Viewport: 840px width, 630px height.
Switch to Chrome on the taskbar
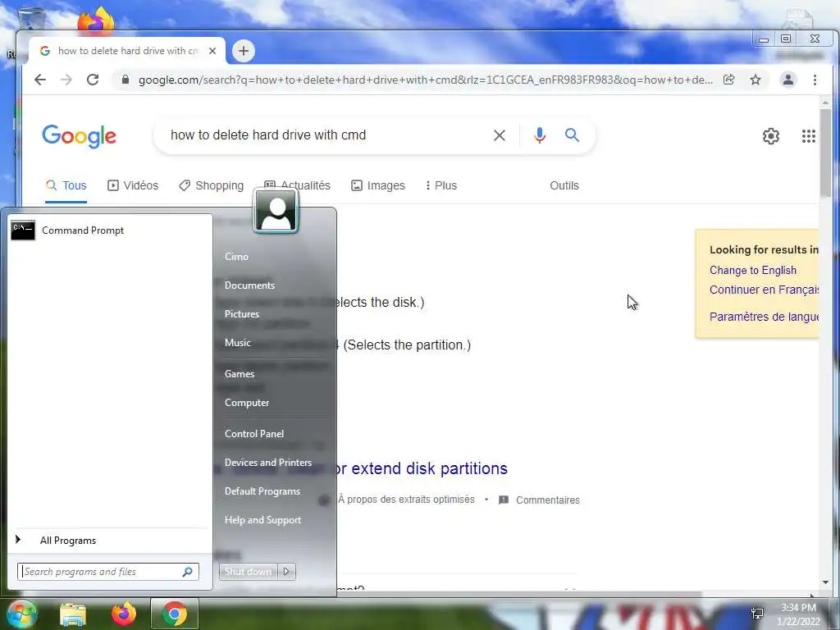[174, 614]
